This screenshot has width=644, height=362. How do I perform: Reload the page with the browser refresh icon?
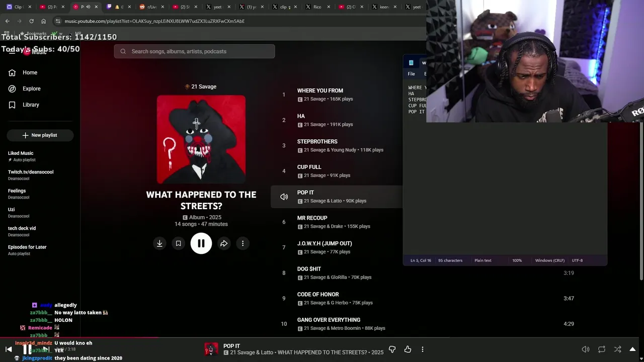tap(31, 21)
